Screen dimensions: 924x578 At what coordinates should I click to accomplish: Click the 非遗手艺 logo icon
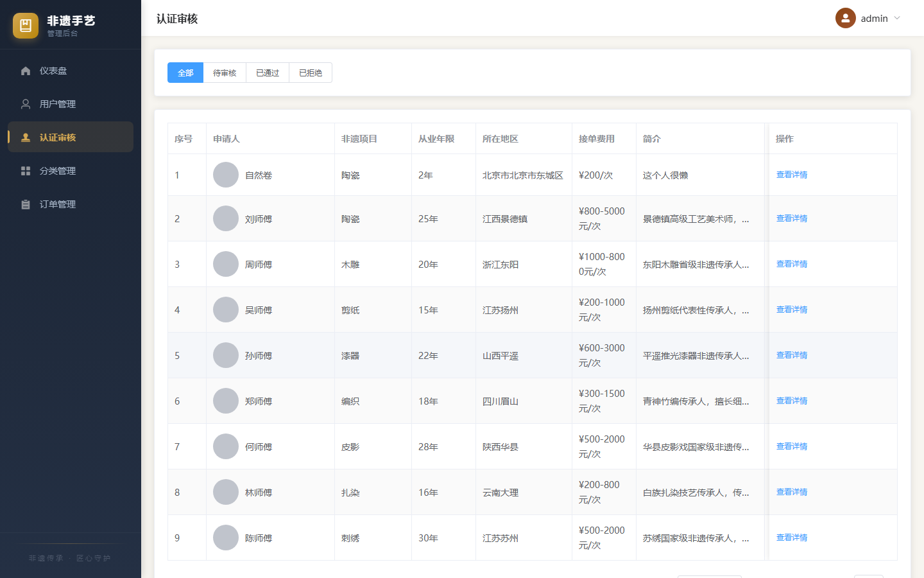pyautogui.click(x=26, y=26)
